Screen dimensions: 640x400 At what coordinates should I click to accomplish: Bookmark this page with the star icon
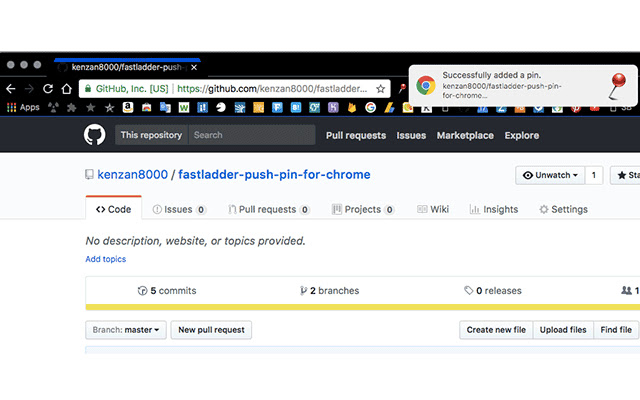click(380, 89)
